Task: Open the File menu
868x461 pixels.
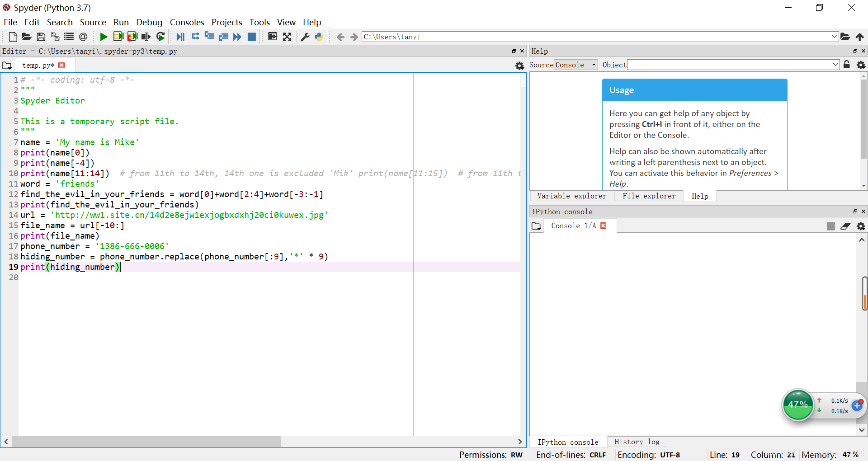Action: click(x=10, y=22)
